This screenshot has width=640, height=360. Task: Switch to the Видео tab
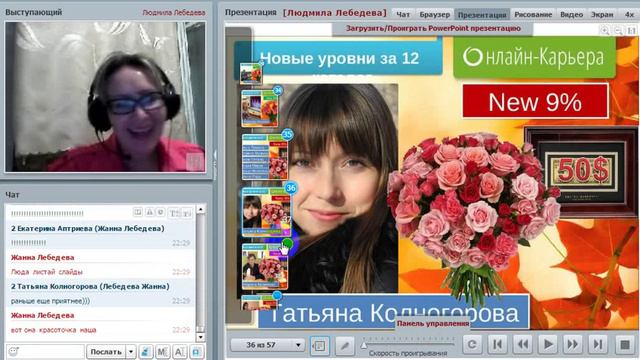point(571,14)
